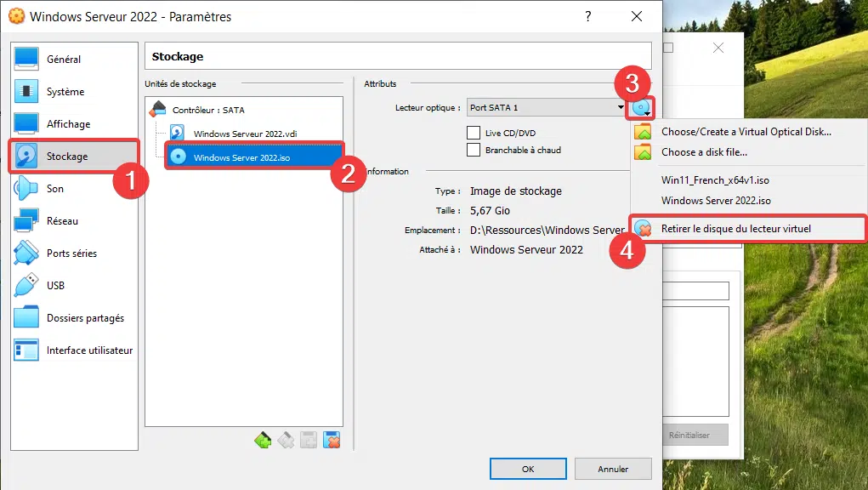Click the Image de stockage type value
868x490 pixels.
click(x=516, y=191)
